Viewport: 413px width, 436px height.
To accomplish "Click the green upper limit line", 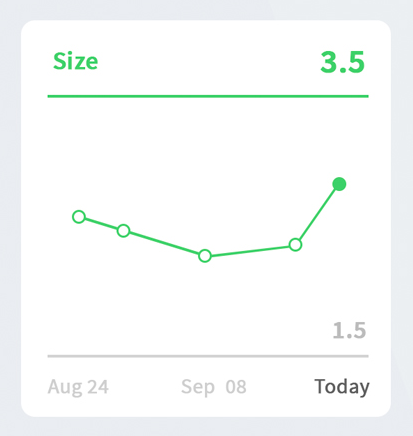I will (208, 96).
